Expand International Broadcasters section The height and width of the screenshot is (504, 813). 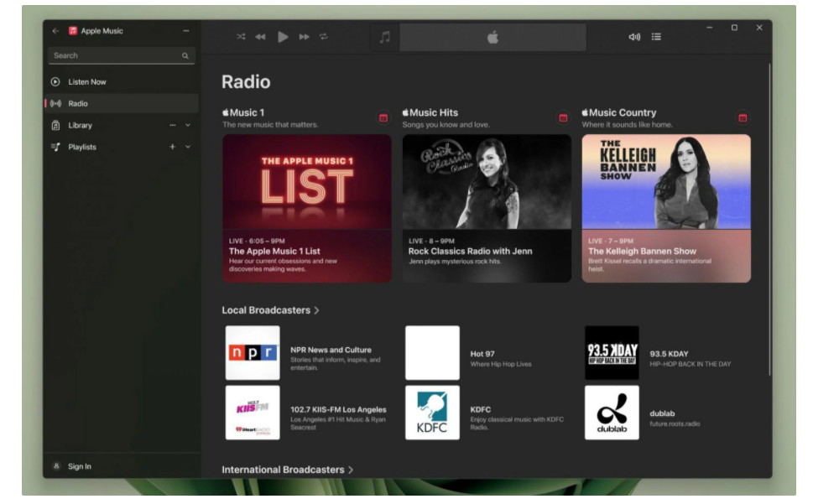287,470
